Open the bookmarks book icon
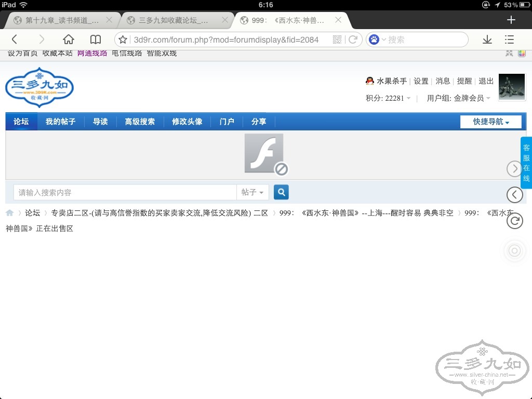532x399 pixels. (96, 39)
